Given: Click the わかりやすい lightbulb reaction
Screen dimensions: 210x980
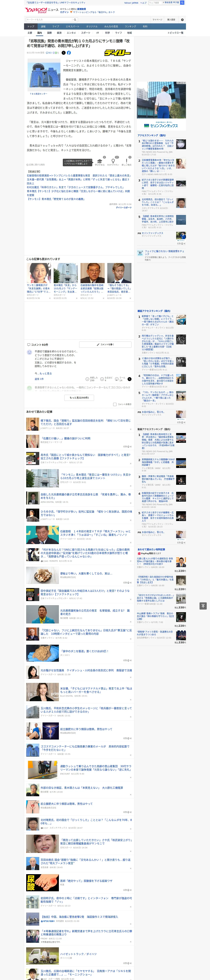Looking at the screenshot, I should (113, 161).
